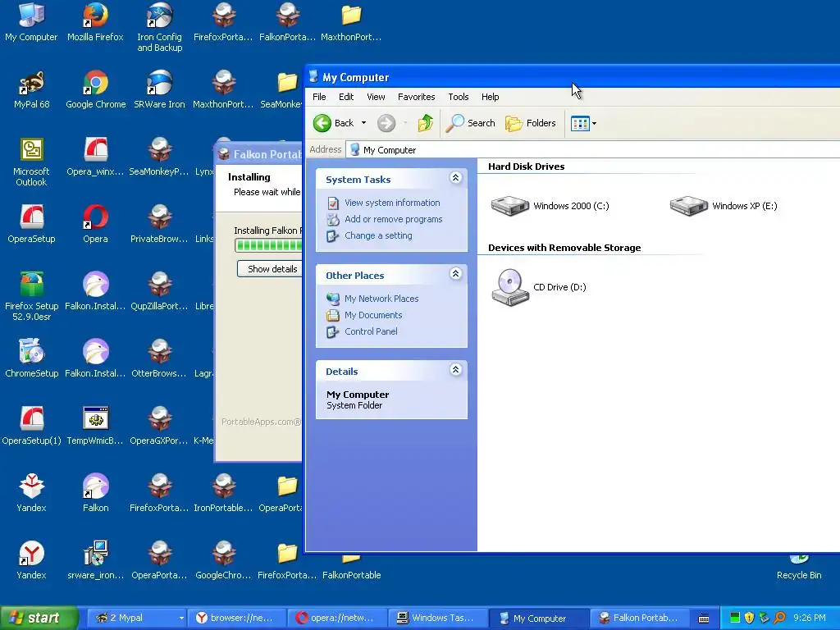Screen dimensions: 840x630
Task: Select the CD Drive (D:) icon
Action: [539, 287]
